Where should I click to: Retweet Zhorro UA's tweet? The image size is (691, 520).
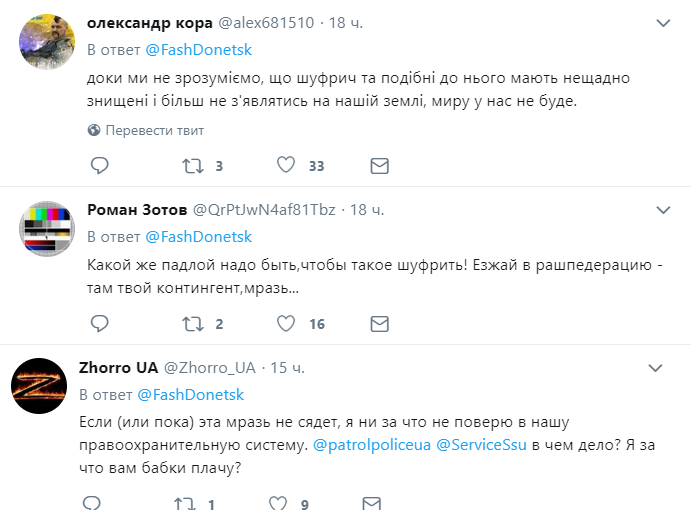(x=184, y=505)
